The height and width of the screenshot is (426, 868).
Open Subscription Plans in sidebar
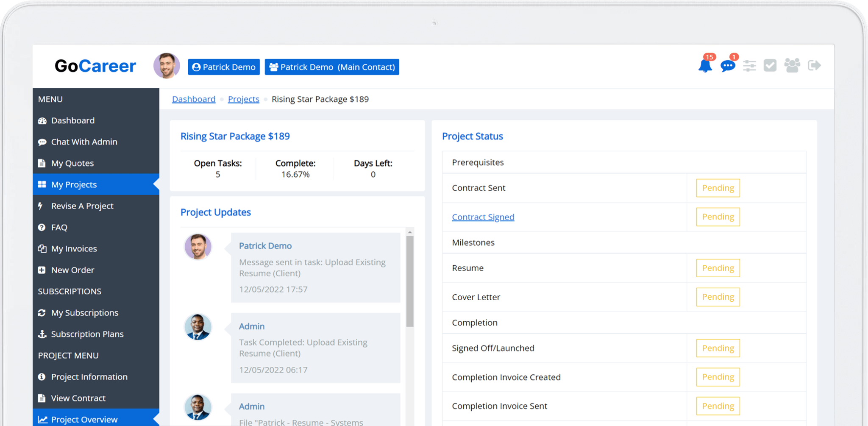pos(87,334)
